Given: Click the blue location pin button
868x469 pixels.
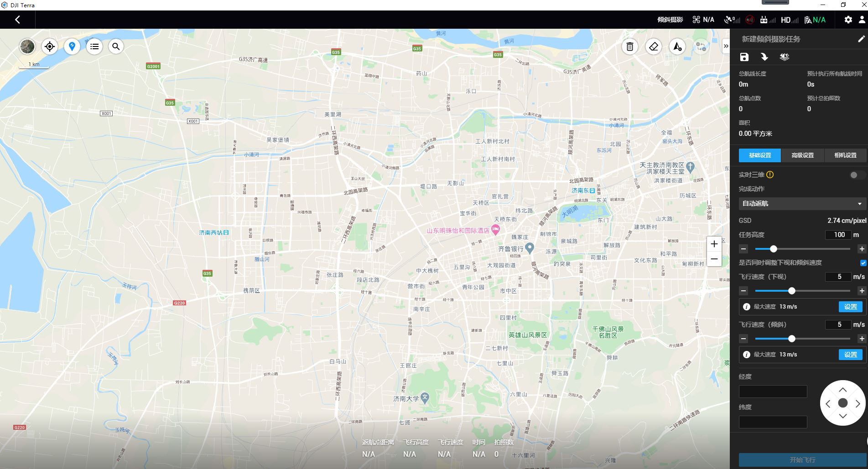Looking at the screenshot, I should (x=72, y=46).
